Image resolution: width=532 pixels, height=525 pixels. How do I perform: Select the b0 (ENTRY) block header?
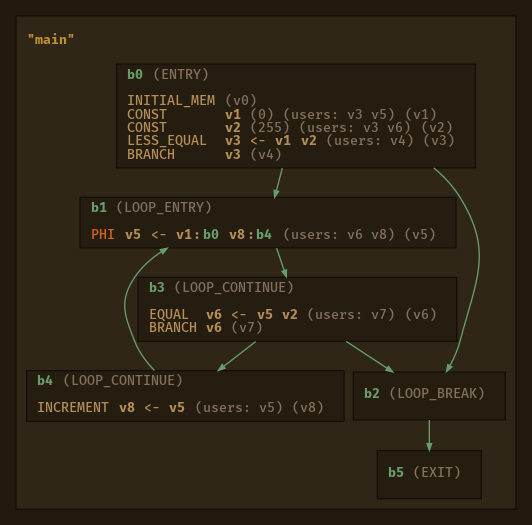click(x=168, y=74)
